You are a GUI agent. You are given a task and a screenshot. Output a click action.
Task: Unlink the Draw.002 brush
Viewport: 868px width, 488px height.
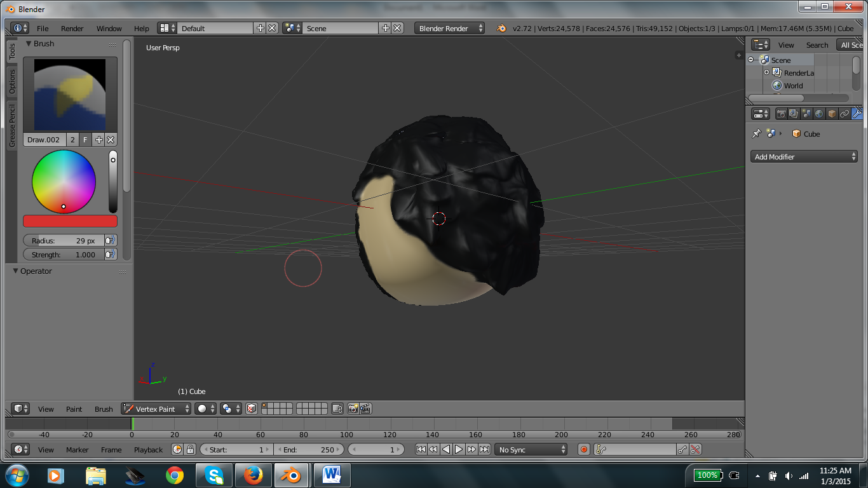pos(111,140)
